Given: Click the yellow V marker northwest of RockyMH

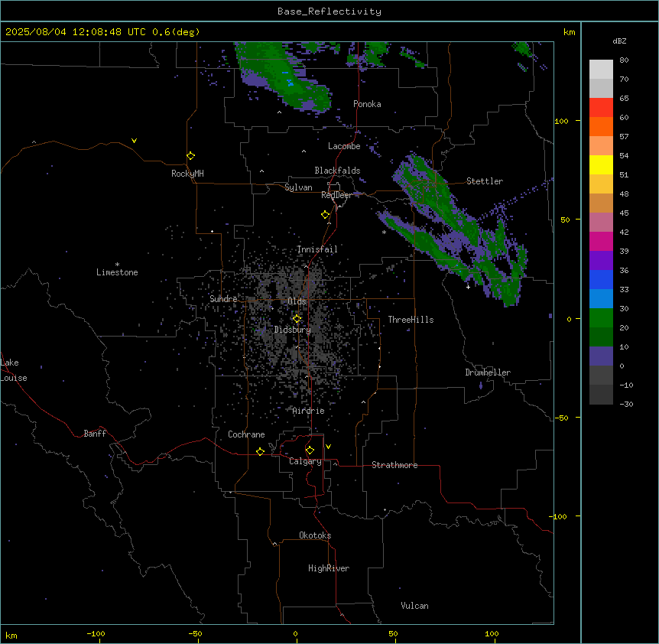Looking at the screenshot, I should click(134, 141).
